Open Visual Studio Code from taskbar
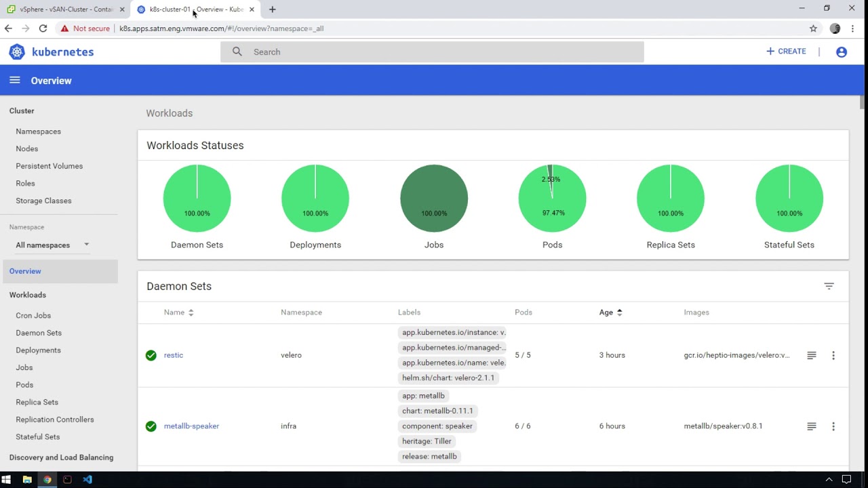868x488 pixels. pyautogui.click(x=87, y=479)
